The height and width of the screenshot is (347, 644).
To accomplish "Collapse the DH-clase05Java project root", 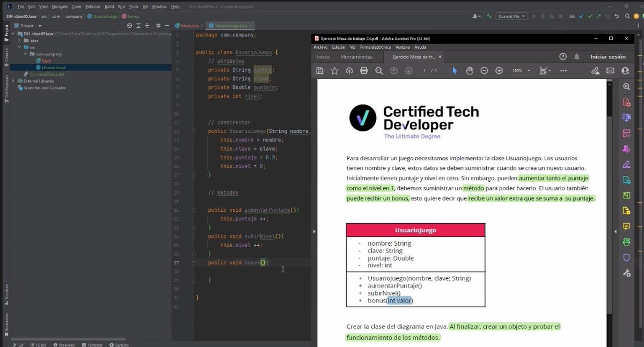I will click(x=14, y=34).
